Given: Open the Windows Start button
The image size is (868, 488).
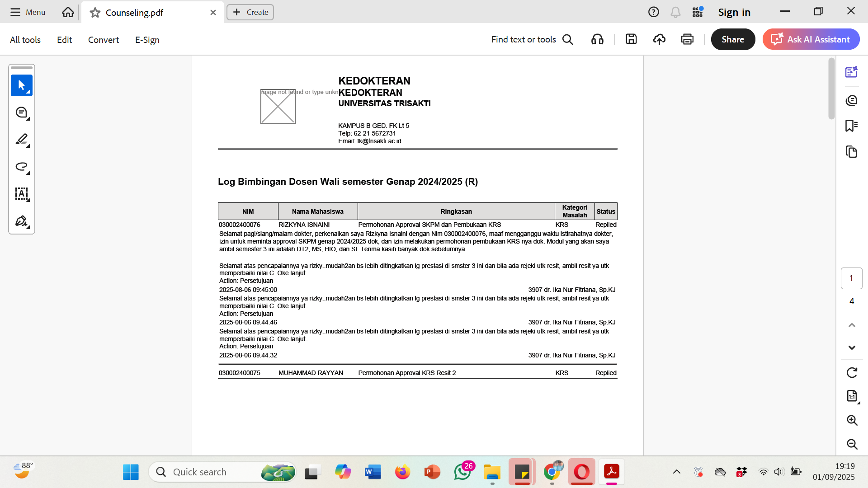Looking at the screenshot, I should (131, 472).
